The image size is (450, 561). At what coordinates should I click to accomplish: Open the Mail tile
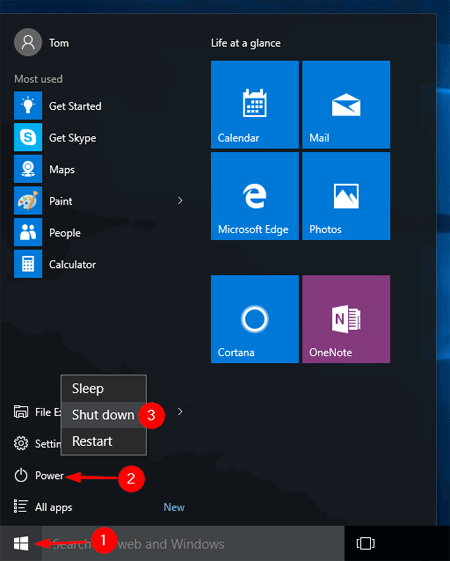pyautogui.click(x=346, y=104)
